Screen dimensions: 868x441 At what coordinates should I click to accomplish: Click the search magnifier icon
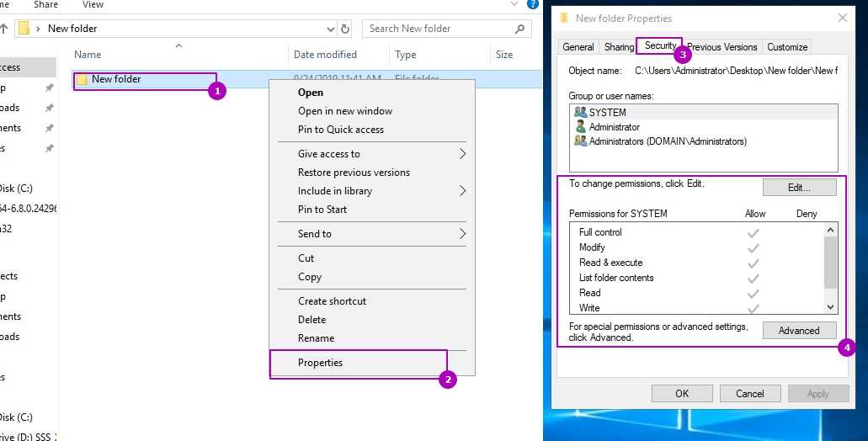[520, 29]
